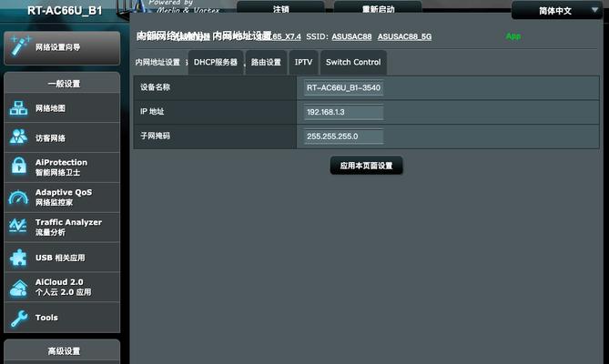
Task: Open 网络设置向导 menu entry
Action: pyautogui.click(x=62, y=47)
